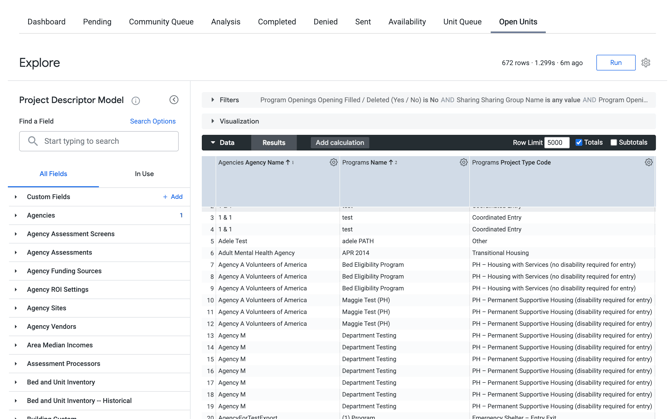This screenshot has height=419, width=670.
Task: Go to the Analysis tab
Action: [226, 22]
